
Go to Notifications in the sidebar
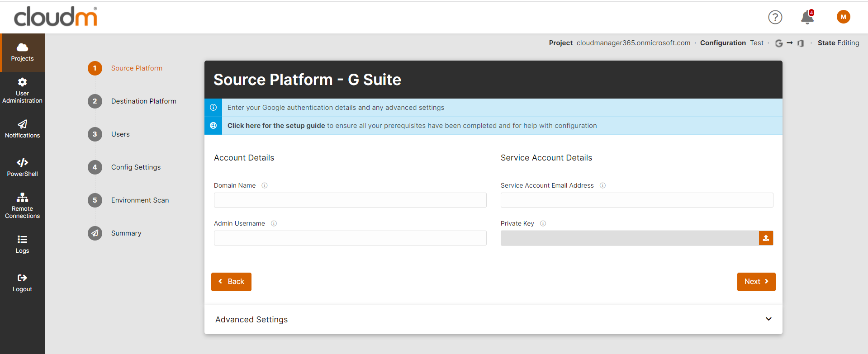click(x=22, y=129)
